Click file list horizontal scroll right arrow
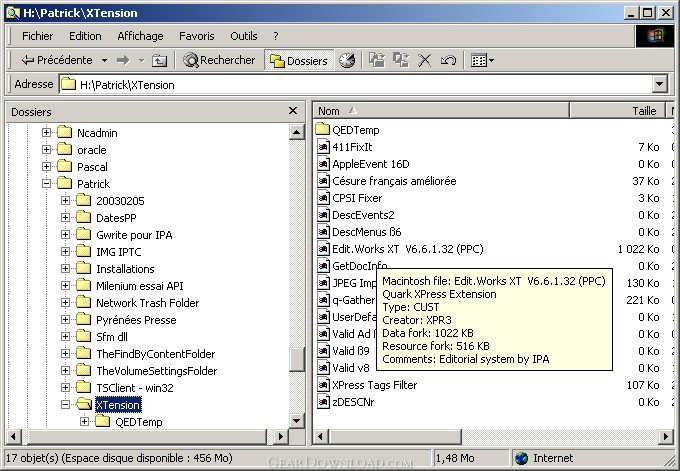680x471 pixels. point(666,436)
